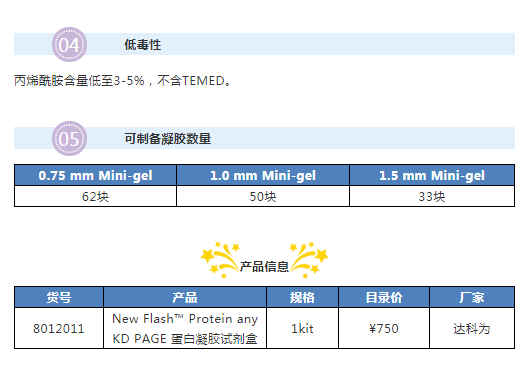Select the 33块 table cell
This screenshot has height=379, width=532.
432,196
